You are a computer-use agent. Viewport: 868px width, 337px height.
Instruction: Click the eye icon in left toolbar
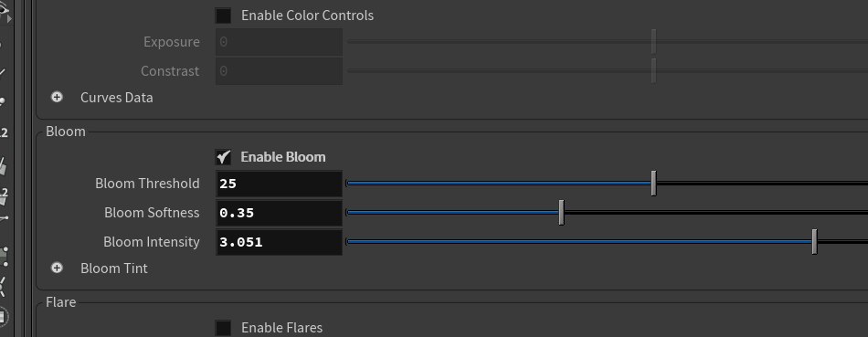(x=4, y=11)
